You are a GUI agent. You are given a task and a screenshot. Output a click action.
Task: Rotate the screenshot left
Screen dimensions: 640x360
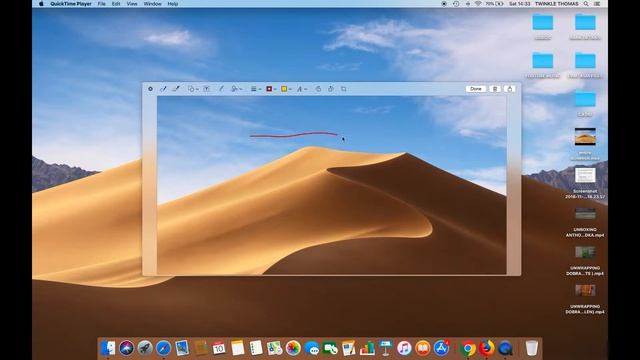[318, 89]
